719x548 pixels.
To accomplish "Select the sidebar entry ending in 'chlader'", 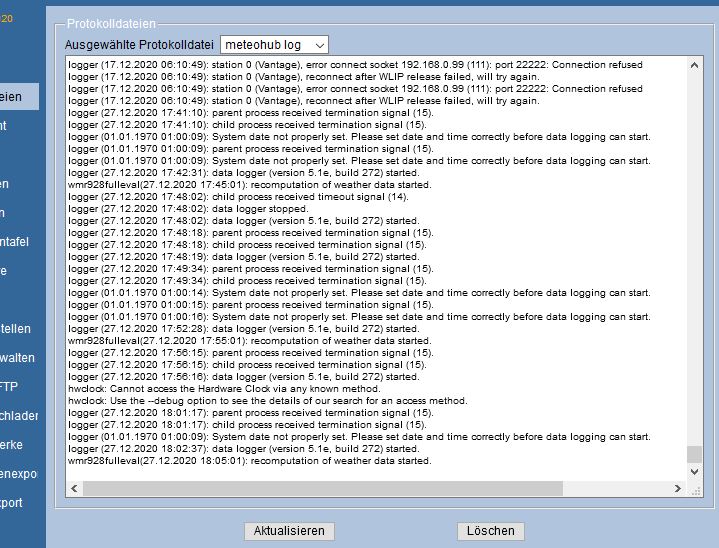I will [18, 415].
